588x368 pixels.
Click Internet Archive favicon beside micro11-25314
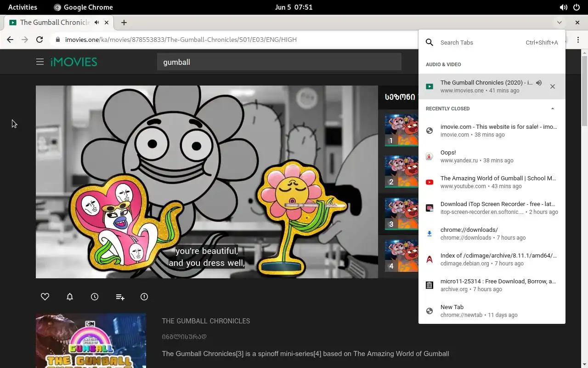pyautogui.click(x=430, y=285)
